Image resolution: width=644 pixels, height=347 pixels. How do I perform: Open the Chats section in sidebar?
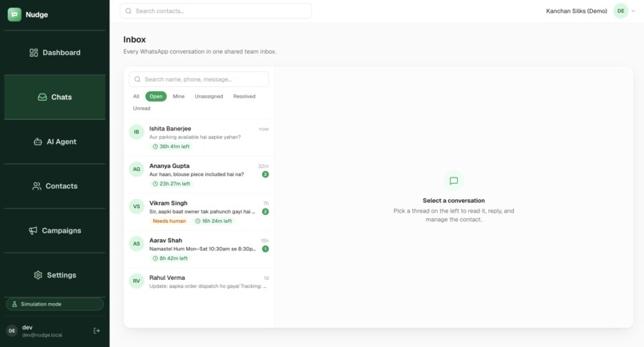tap(54, 97)
